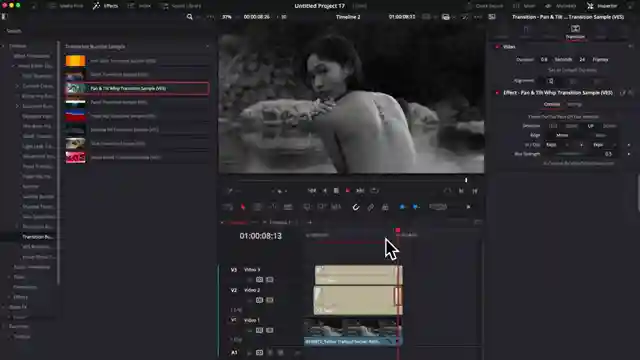The width and height of the screenshot is (640, 360).
Task: Click the effects search magnifier icon
Action: (189, 17)
